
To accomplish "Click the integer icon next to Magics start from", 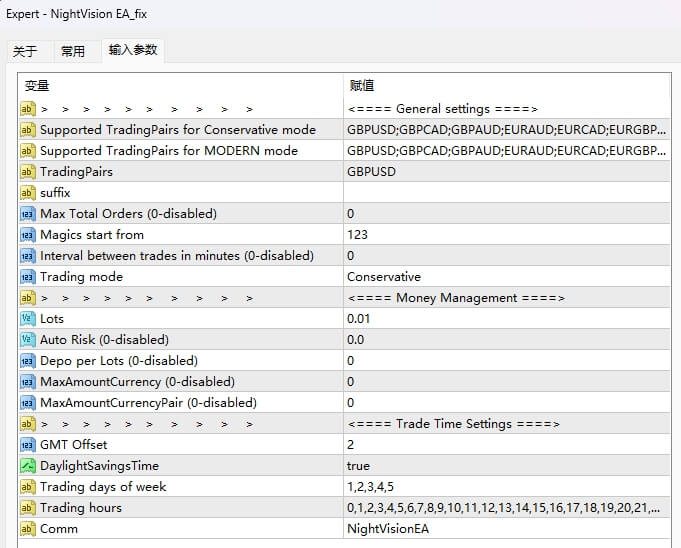I will 28,234.
